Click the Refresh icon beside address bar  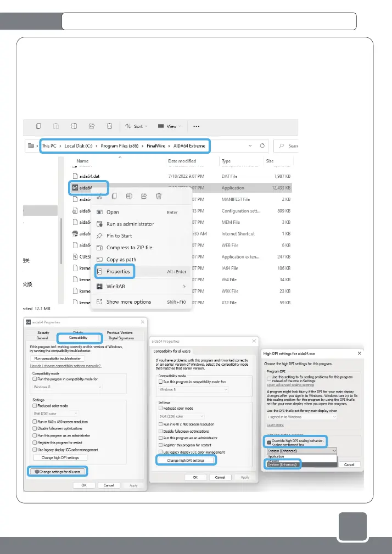[262, 146]
